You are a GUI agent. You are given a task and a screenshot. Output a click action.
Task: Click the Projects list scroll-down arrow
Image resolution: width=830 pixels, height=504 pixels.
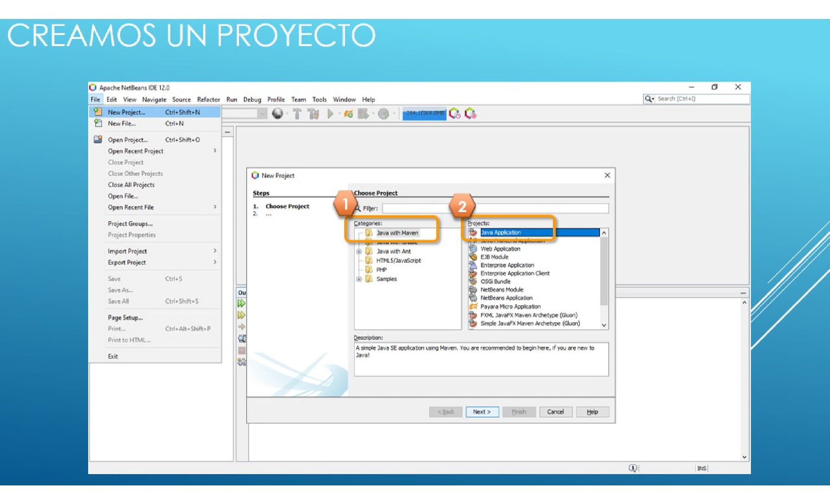tap(604, 325)
